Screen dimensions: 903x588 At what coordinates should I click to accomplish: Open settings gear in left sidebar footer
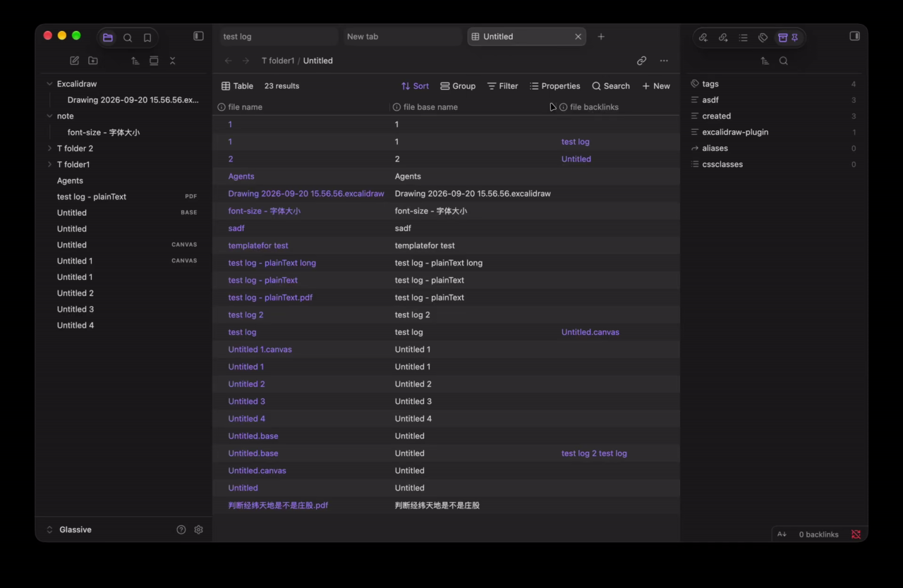tap(199, 529)
